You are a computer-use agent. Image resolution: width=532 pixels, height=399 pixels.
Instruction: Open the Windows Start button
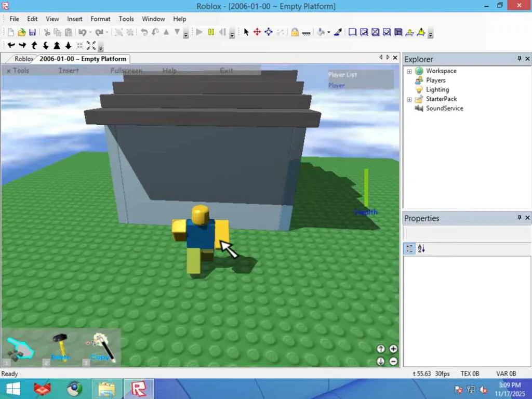click(x=13, y=389)
